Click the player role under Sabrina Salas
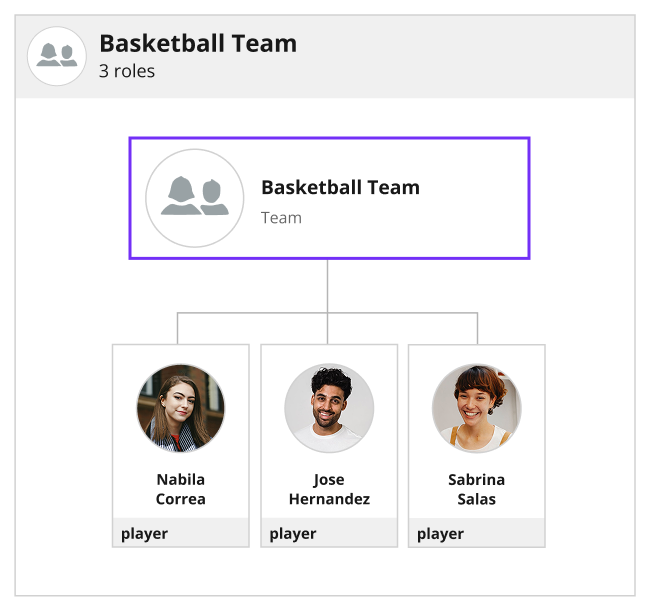The image size is (650, 614). point(440,534)
